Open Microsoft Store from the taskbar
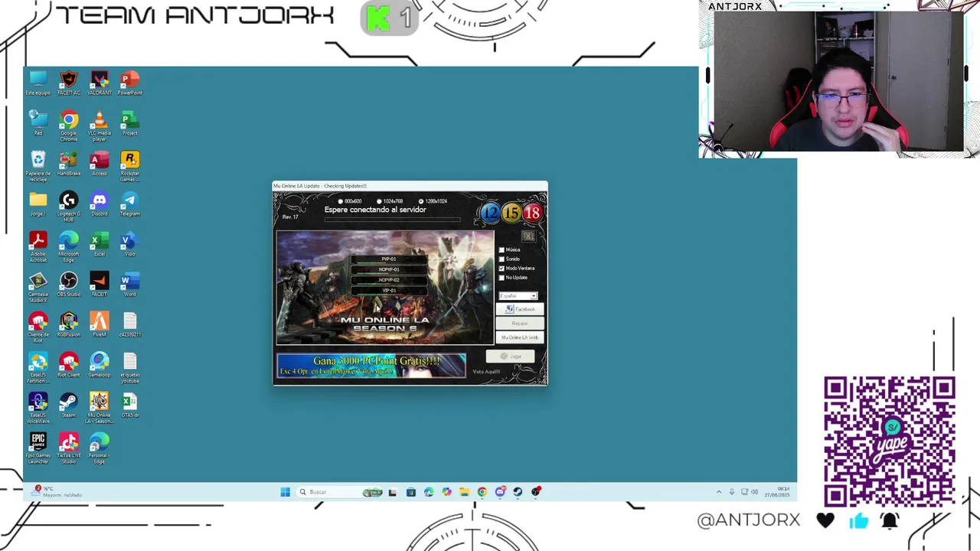The width and height of the screenshot is (980, 551). [411, 492]
